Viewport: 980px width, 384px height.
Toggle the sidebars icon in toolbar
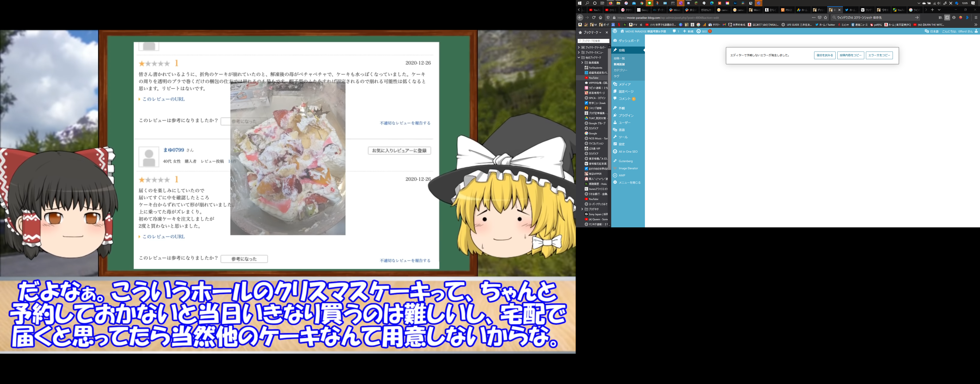click(947, 17)
